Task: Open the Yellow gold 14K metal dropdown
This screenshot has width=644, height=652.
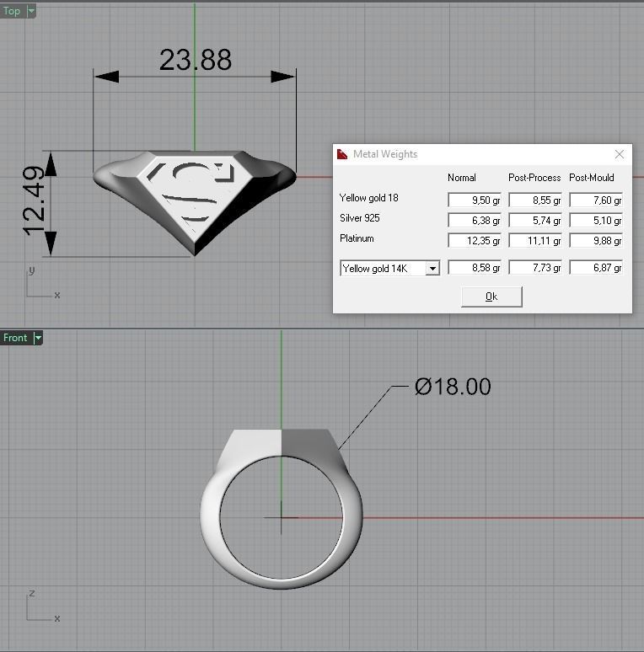Action: tap(432, 269)
